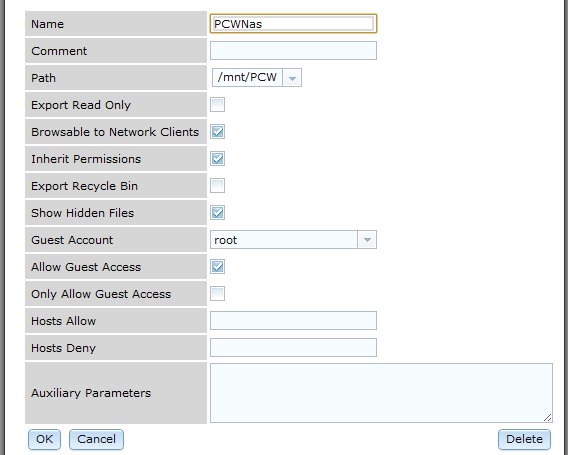Click inside Auxiliary Parameters text area
Screen dimensions: 568x455
tap(381, 393)
